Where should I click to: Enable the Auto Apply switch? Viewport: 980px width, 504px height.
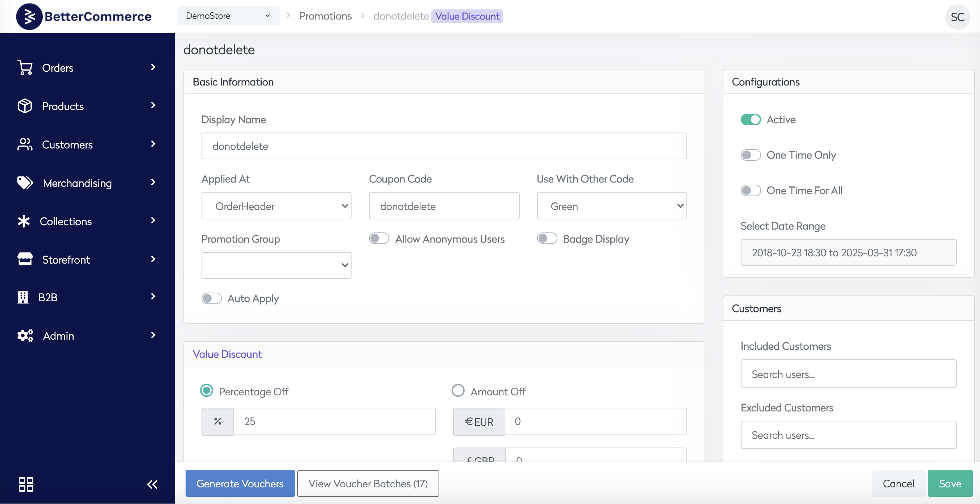212,298
